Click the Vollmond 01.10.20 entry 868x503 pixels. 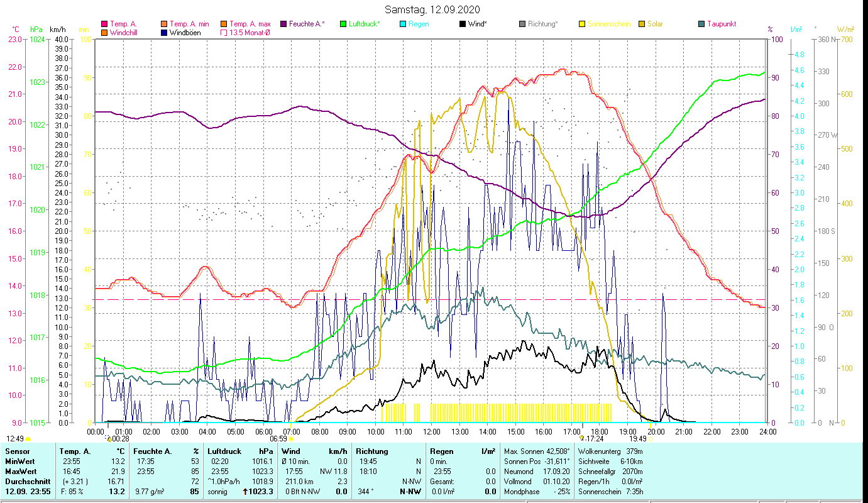537,482
